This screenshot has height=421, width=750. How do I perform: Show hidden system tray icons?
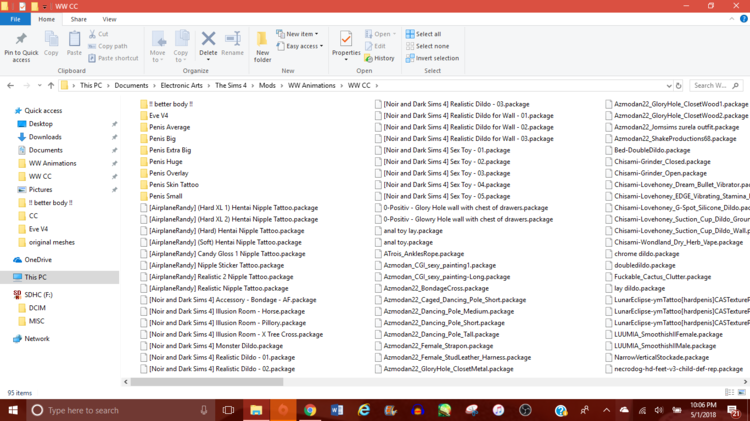[607, 410]
